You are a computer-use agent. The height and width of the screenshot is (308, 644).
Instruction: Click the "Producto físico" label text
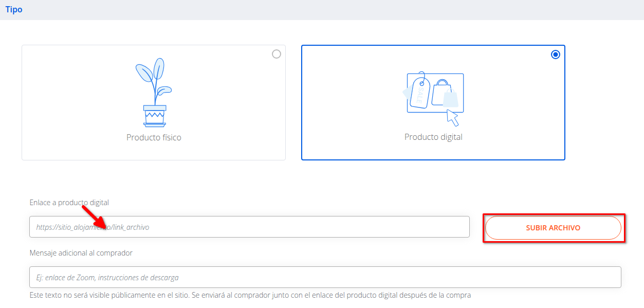[x=154, y=138]
